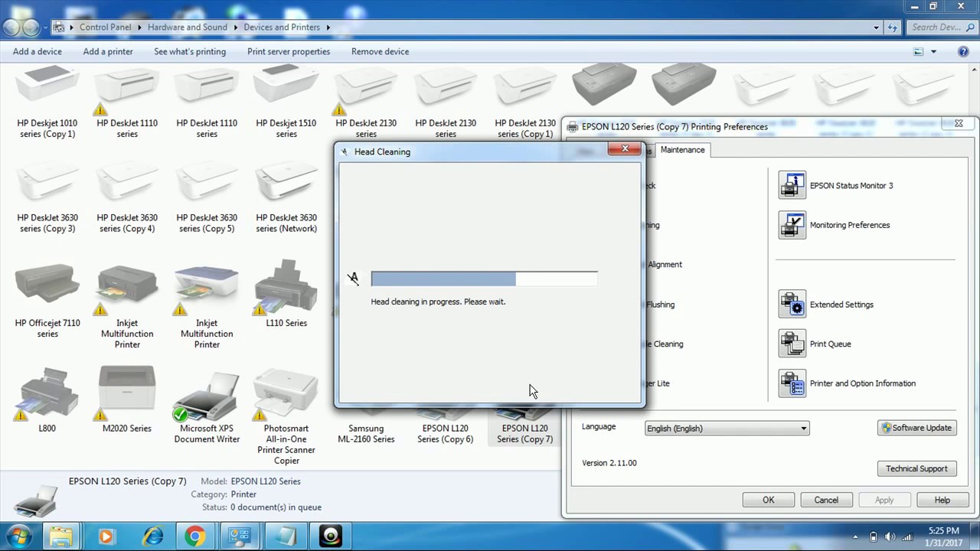Show hidden system tray icons
Screen dimensions: 980x551
[x=856, y=536]
